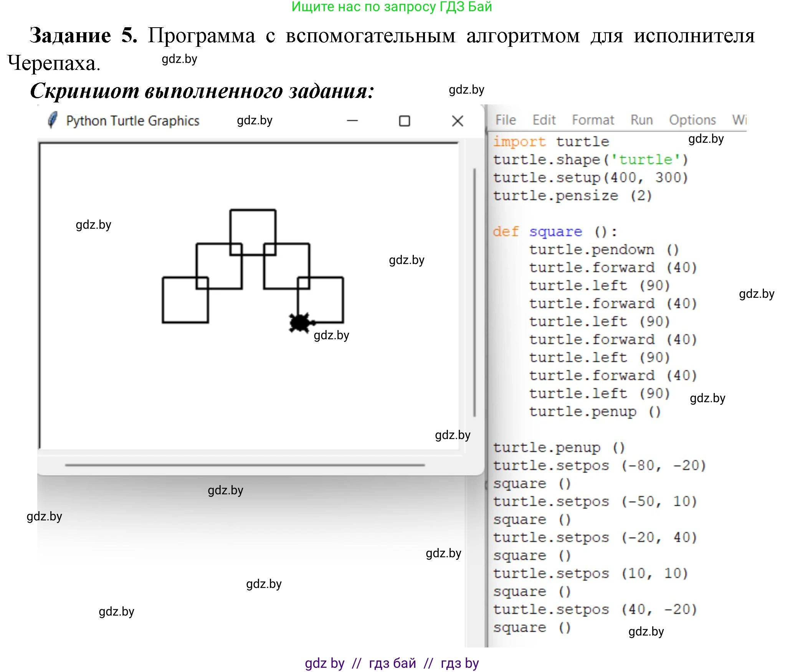
Task: Open the Format menu
Action: coord(593,120)
